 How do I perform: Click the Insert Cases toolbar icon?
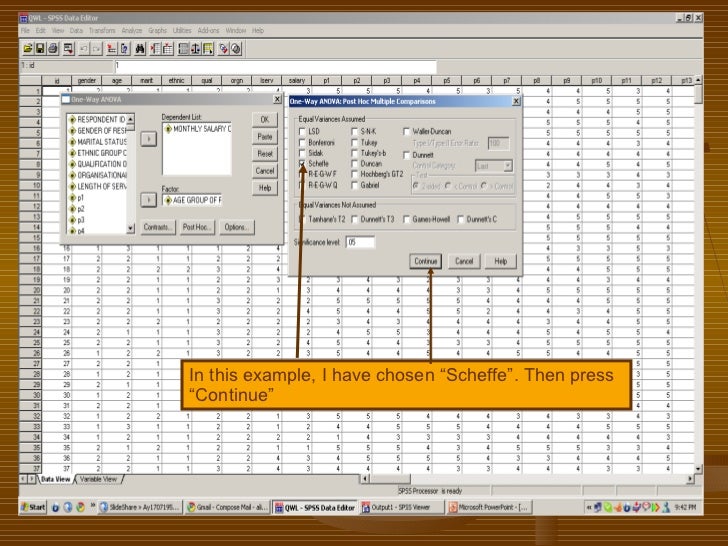(x=155, y=49)
